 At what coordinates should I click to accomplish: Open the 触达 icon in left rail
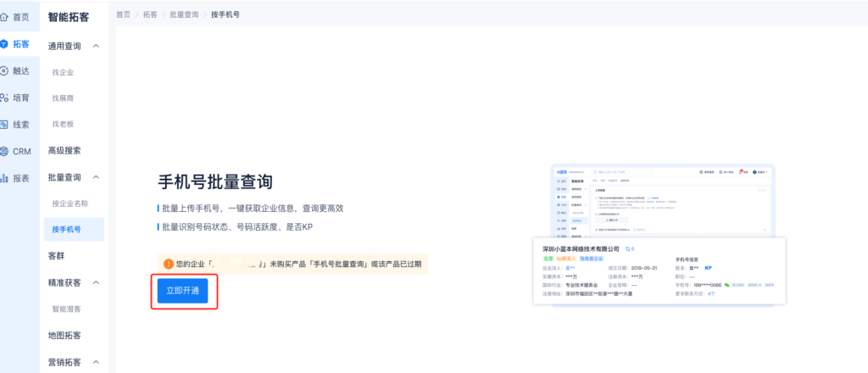(x=5, y=71)
